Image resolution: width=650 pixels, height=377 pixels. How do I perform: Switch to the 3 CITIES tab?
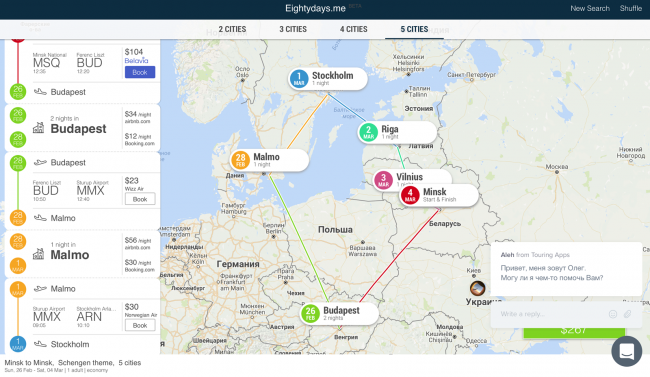(x=293, y=29)
